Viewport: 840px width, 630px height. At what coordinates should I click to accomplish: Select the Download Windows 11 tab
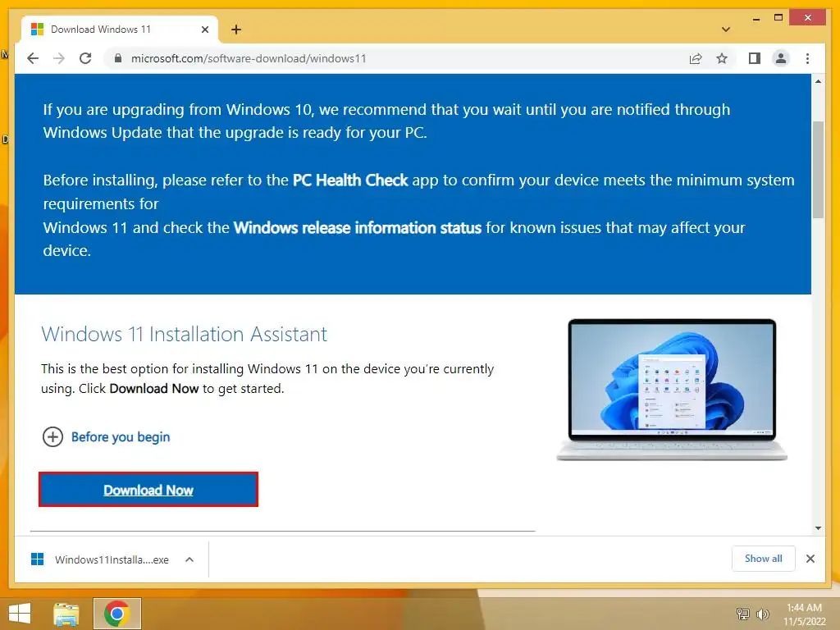[120, 30]
